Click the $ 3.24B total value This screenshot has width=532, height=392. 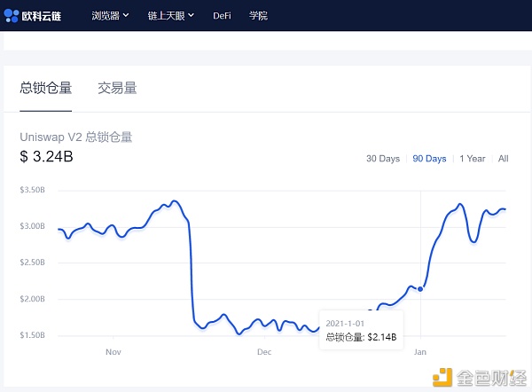coord(46,156)
